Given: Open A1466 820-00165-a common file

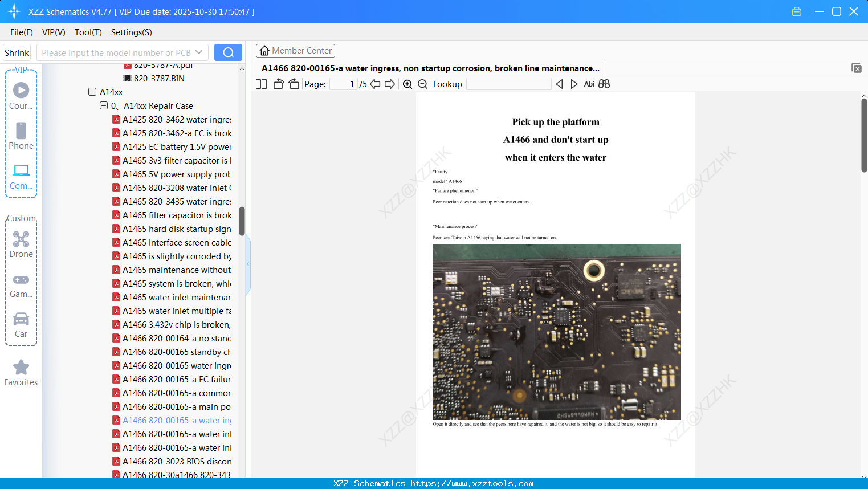Looking at the screenshot, I should [177, 393].
